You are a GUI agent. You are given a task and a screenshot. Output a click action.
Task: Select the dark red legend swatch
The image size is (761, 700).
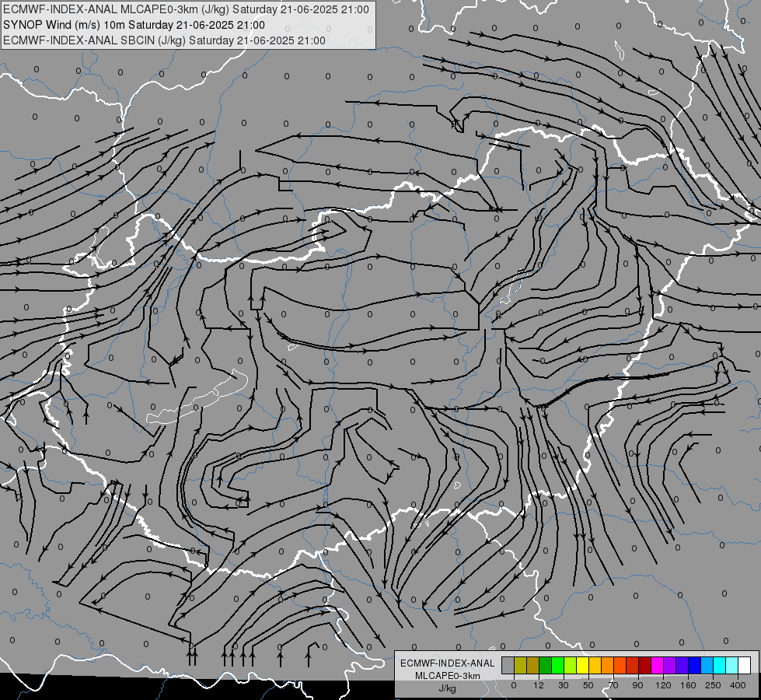645,665
